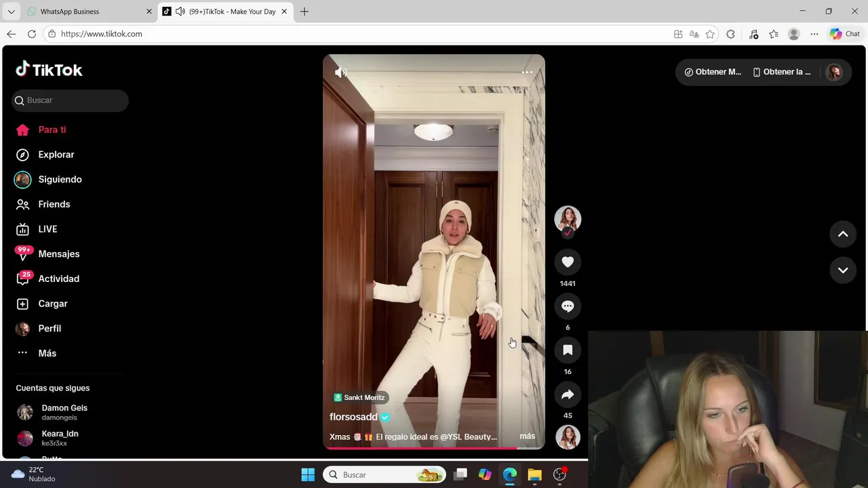This screenshot has width=868, height=488.
Task: Open creator avatar beside the video
Action: [x=568, y=220]
